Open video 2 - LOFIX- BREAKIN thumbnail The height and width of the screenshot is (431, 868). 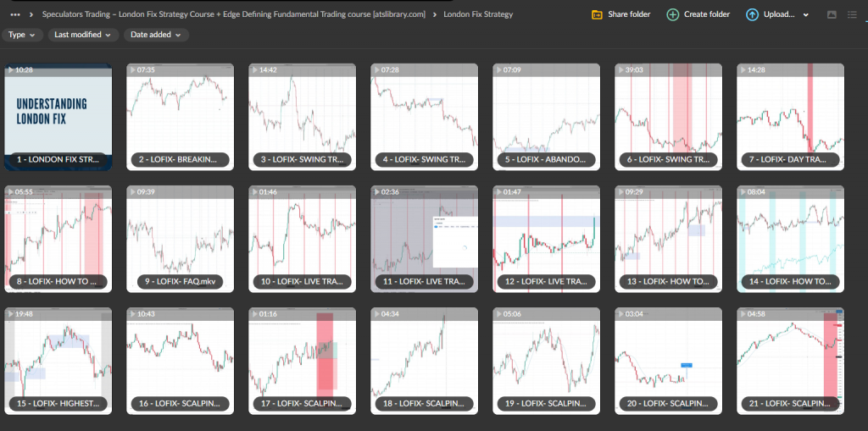coord(180,117)
